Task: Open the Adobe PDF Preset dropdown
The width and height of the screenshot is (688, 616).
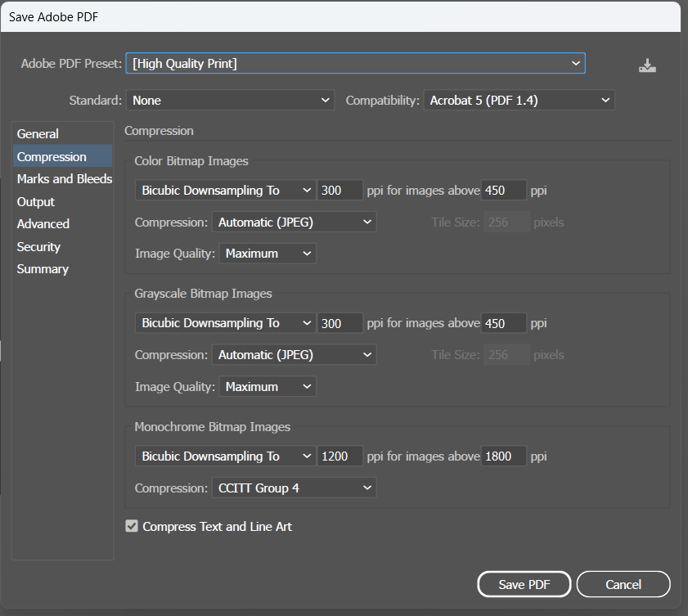Action: click(x=355, y=63)
